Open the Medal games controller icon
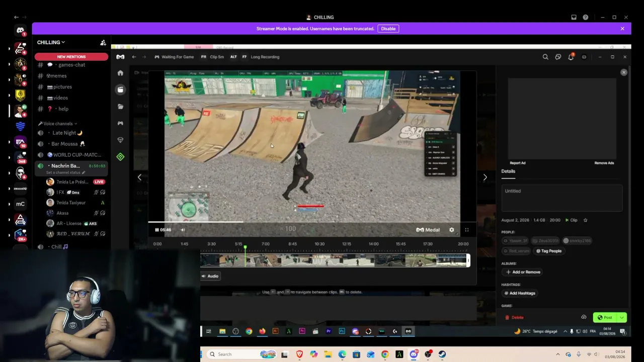The height and width of the screenshot is (362, 644). coord(120,123)
